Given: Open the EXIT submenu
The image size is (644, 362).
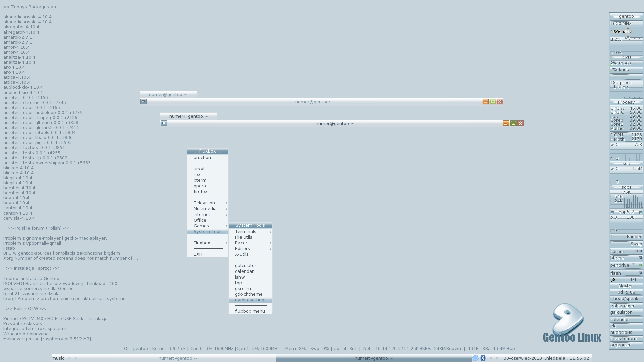Looking at the screenshot, I should point(208,254).
